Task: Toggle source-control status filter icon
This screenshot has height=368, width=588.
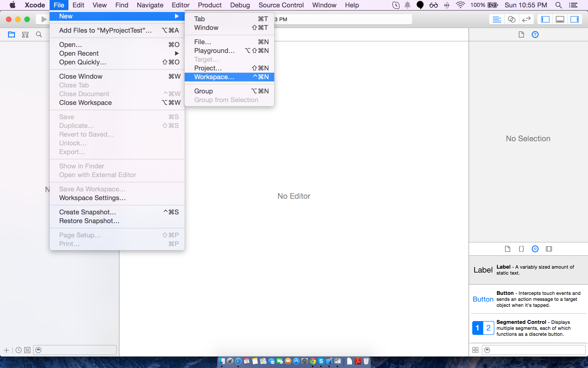Action: (x=27, y=350)
